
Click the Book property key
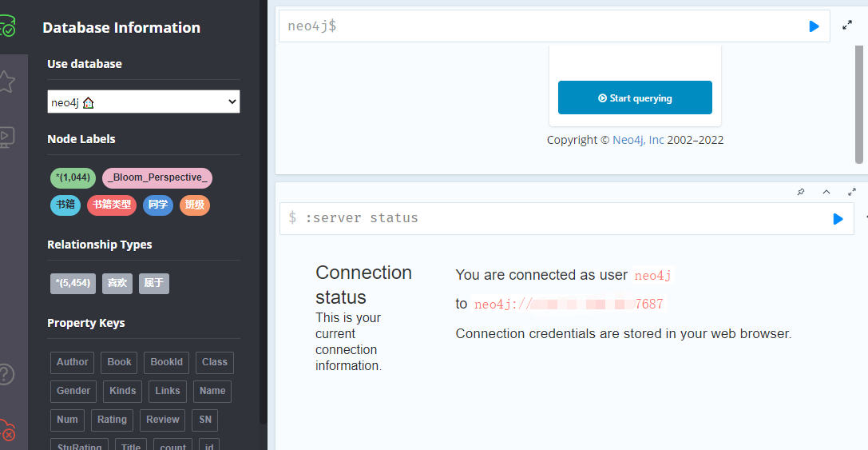point(119,362)
